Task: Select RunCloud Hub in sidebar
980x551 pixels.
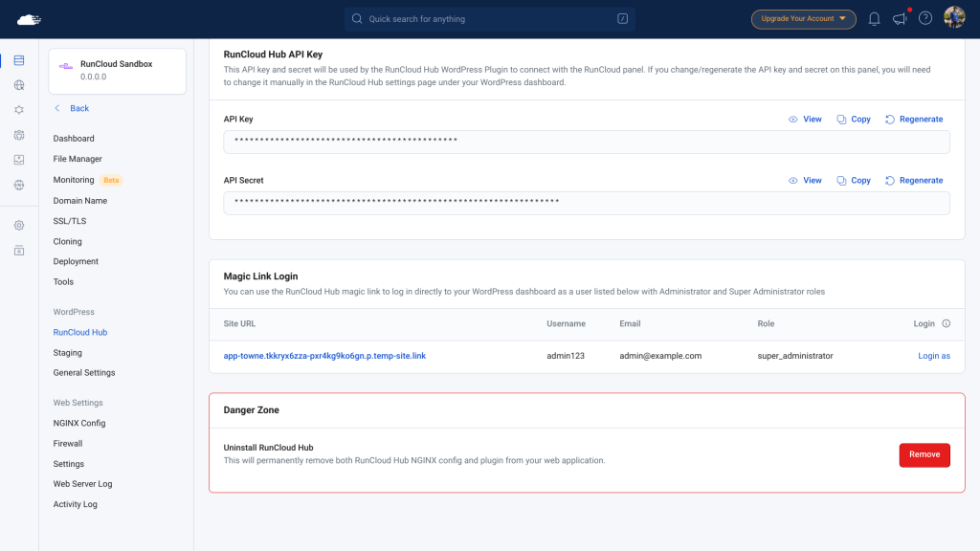Action: (x=80, y=332)
